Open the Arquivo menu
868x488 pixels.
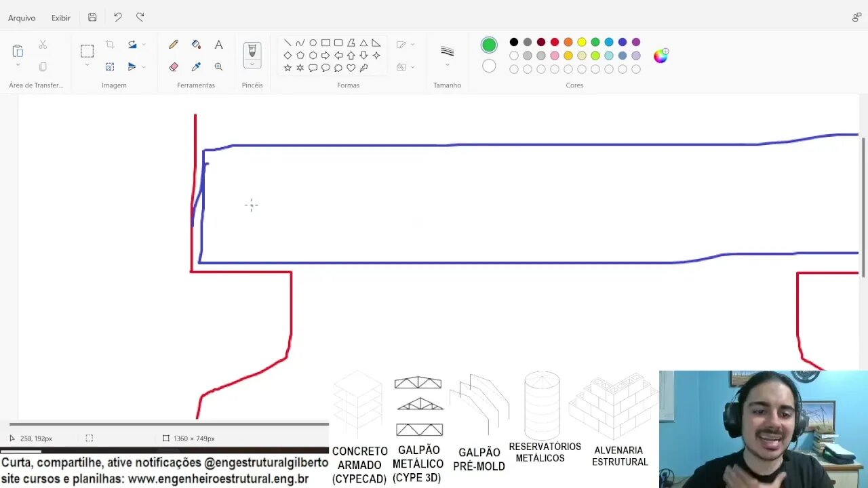click(22, 18)
